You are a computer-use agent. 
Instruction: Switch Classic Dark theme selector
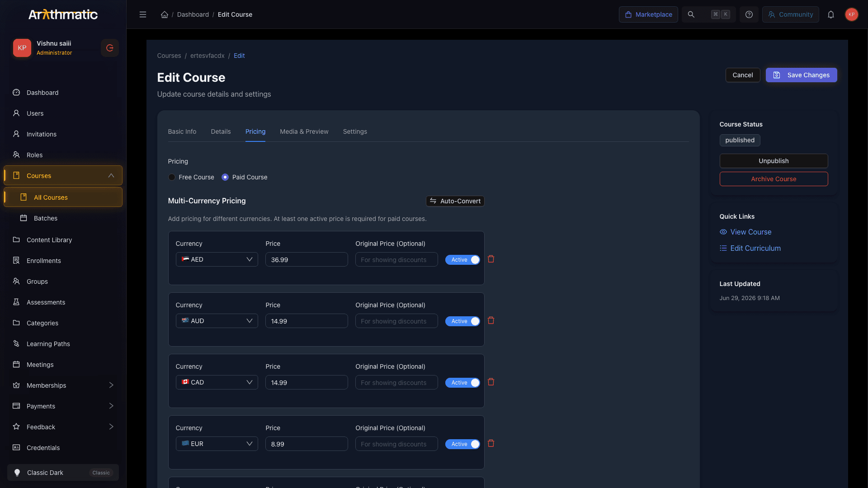coord(63,473)
